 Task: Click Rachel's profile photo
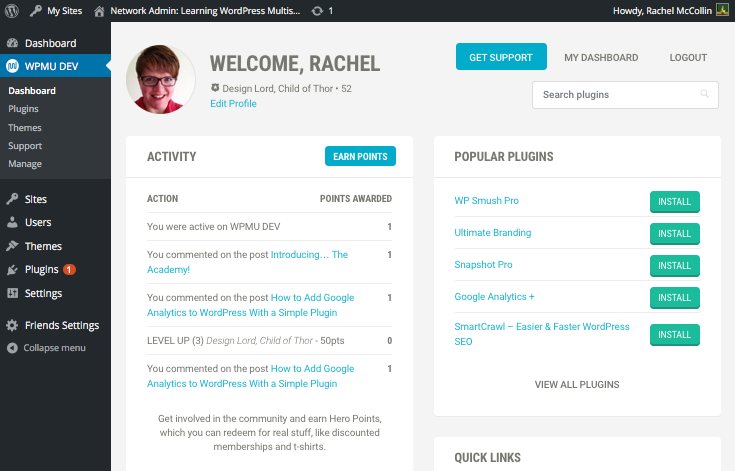[x=161, y=79]
